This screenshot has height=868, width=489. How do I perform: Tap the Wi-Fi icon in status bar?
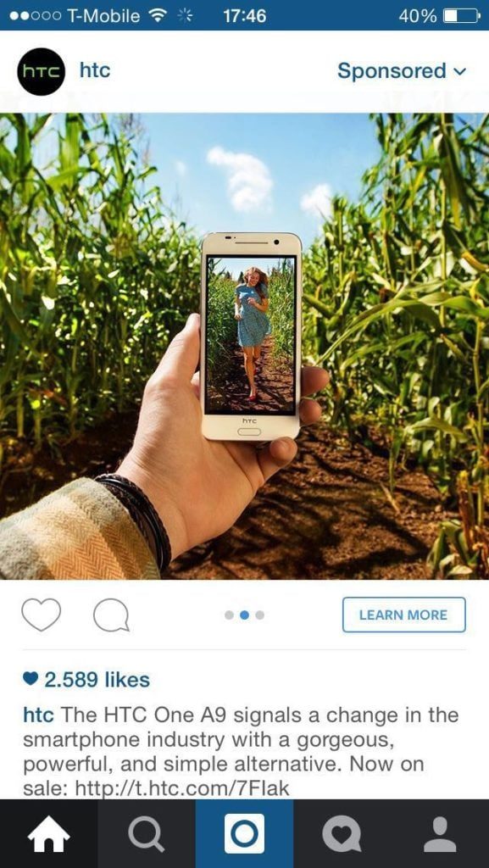[x=159, y=16]
